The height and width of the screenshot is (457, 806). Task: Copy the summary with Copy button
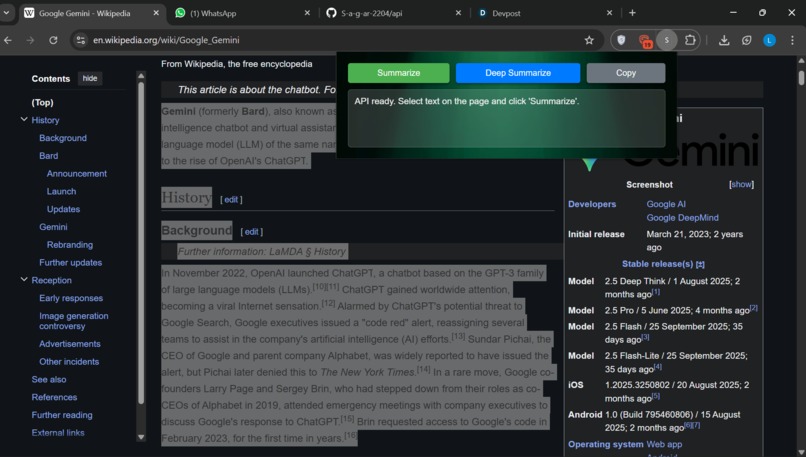626,73
